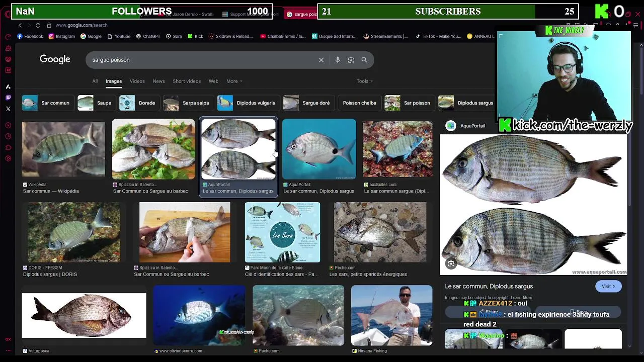Filter by the Diplodus sargus chip
Screen dimensions: 644x362
click(x=466, y=103)
